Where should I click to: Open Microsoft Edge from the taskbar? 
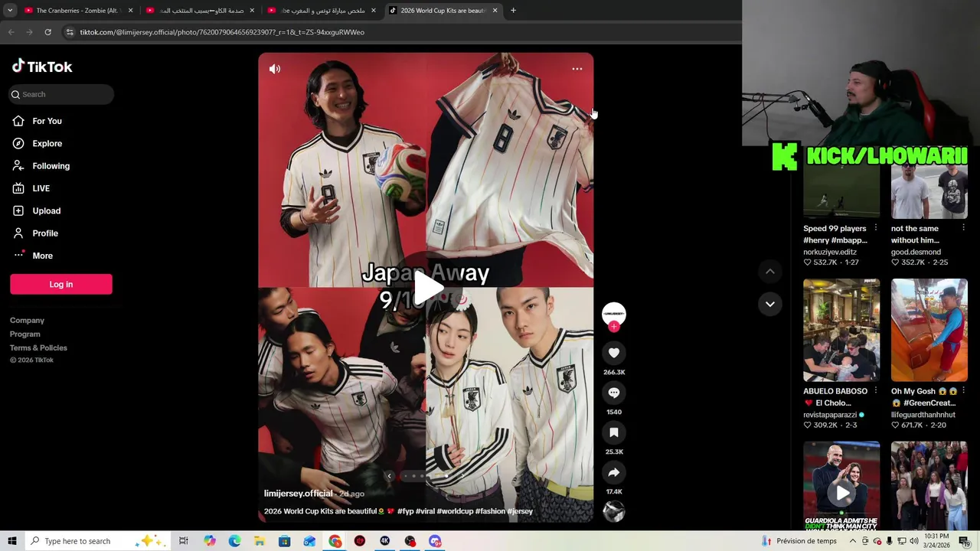pos(234,541)
